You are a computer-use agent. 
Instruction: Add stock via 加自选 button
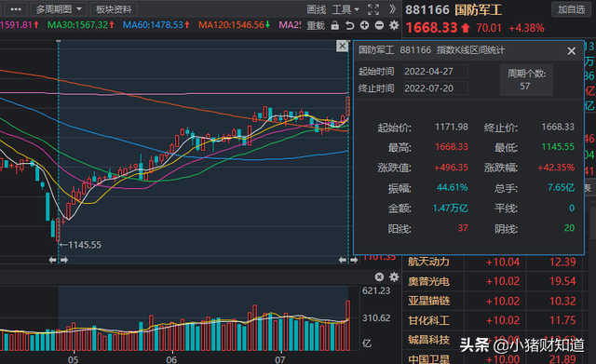click(571, 9)
